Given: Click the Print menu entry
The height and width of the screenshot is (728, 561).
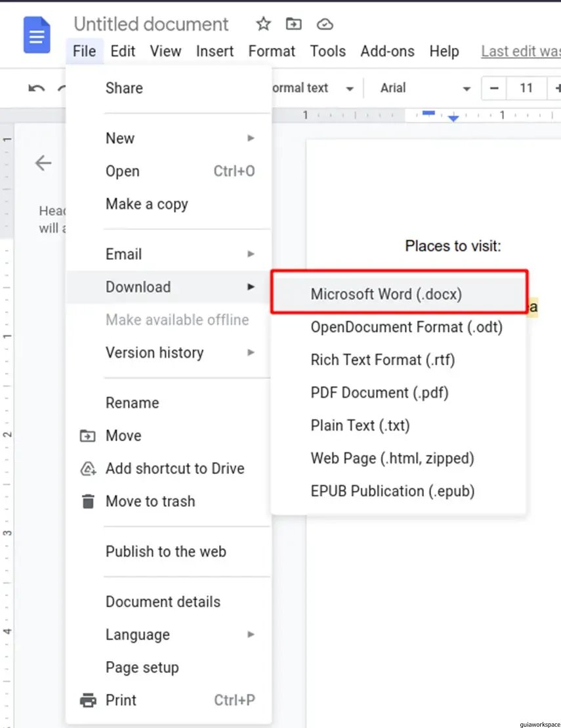Looking at the screenshot, I should pos(121,700).
